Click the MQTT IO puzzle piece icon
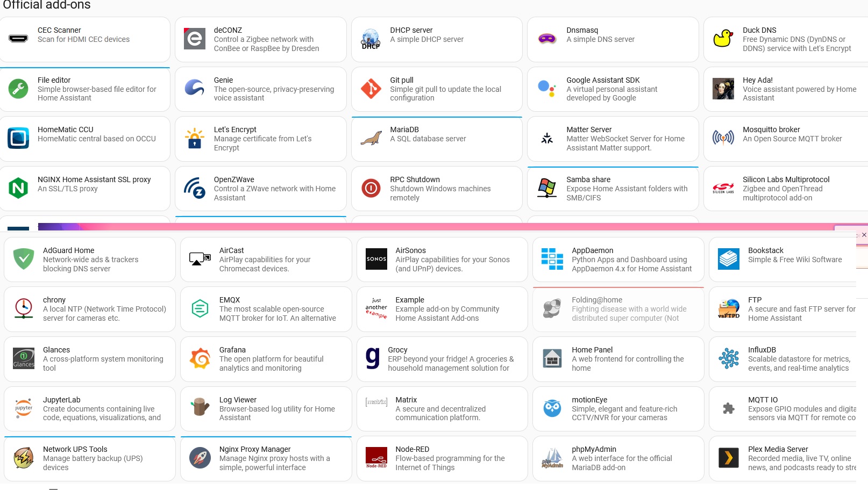Screen dimensions: 868x490 pyautogui.click(x=729, y=408)
